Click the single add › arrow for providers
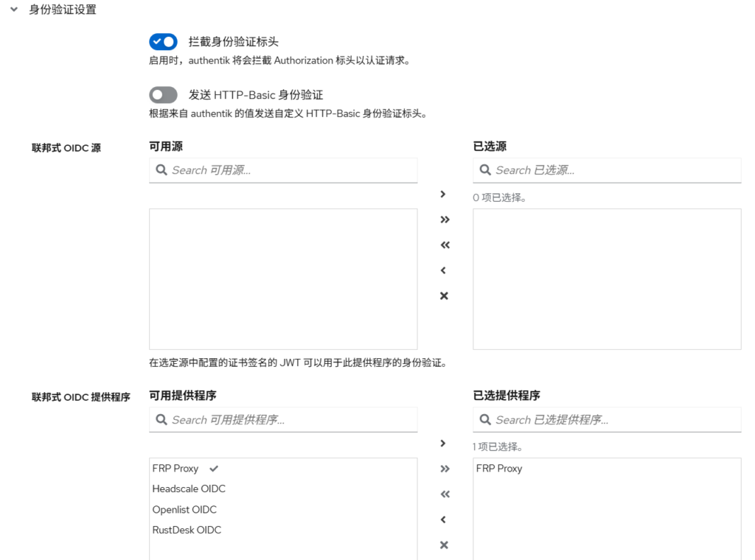The height and width of the screenshot is (560, 755). (444, 443)
